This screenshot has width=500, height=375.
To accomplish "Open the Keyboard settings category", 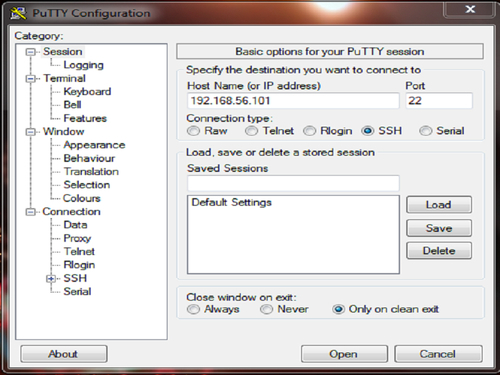I will pos(87,92).
